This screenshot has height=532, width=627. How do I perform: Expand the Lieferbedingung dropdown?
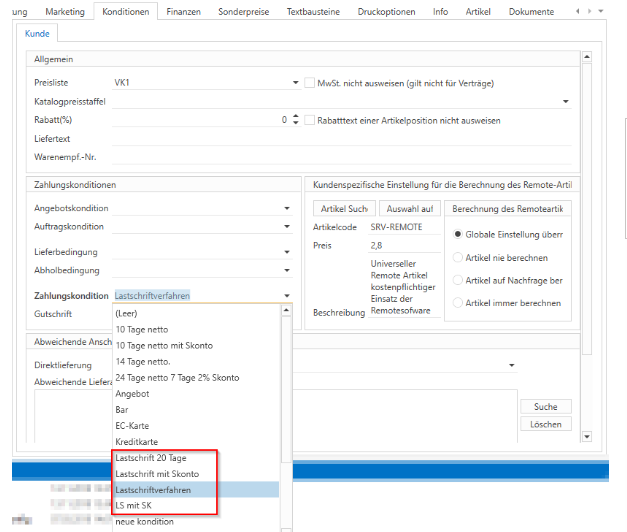click(287, 251)
